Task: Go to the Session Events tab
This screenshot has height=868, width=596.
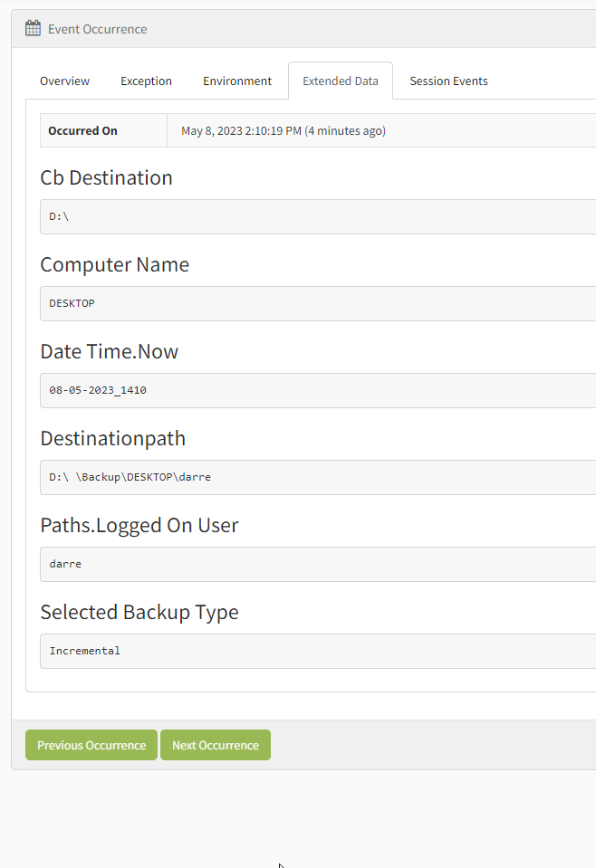Action: (448, 81)
